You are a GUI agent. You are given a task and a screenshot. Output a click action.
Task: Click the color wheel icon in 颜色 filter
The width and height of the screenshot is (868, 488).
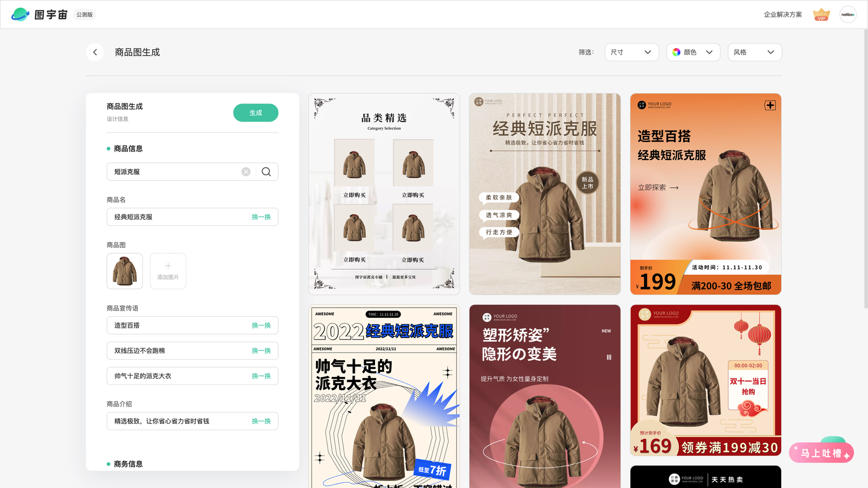click(676, 52)
